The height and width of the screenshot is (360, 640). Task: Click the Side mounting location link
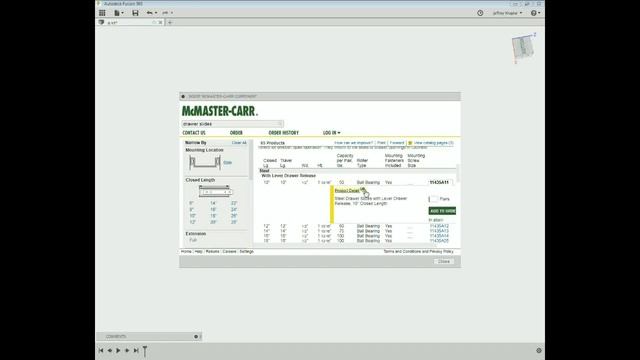point(227,162)
